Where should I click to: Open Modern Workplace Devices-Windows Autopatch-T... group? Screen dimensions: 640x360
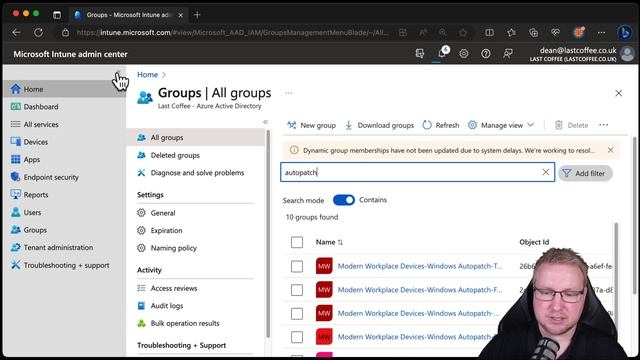point(420,266)
